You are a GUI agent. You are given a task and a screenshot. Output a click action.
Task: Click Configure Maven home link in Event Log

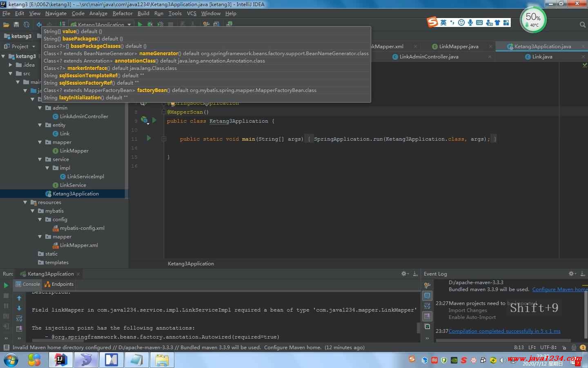560,289
